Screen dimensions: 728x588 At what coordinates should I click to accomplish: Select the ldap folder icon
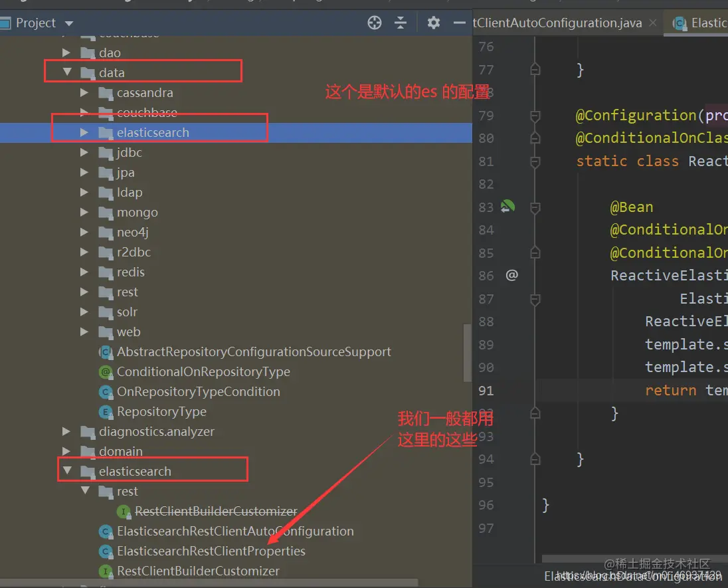(106, 193)
